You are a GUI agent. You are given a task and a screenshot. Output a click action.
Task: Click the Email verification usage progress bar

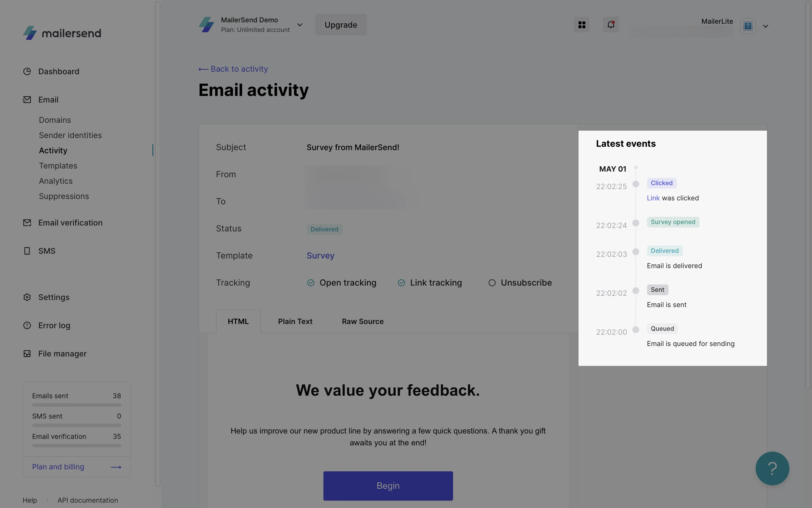pos(76,446)
